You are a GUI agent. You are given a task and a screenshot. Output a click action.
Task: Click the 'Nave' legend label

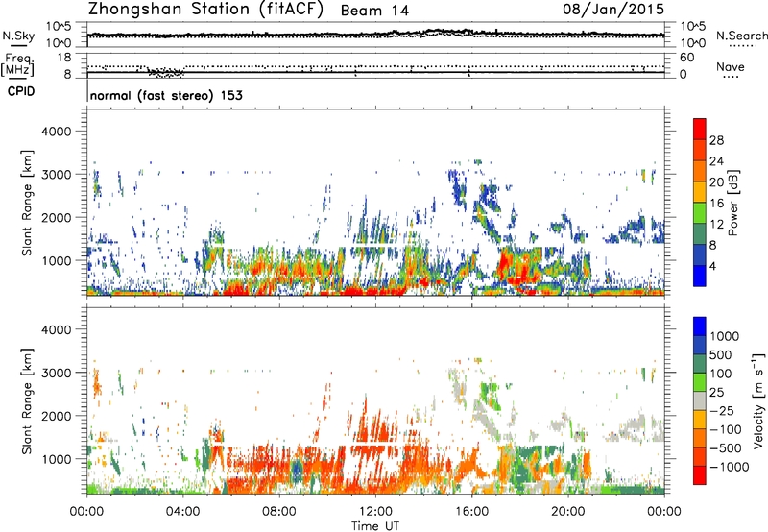(x=731, y=66)
